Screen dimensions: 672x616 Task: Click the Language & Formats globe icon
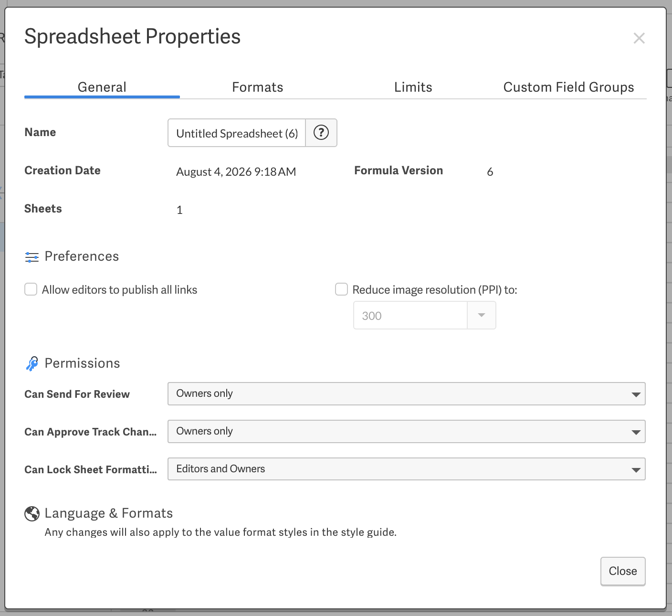32,514
